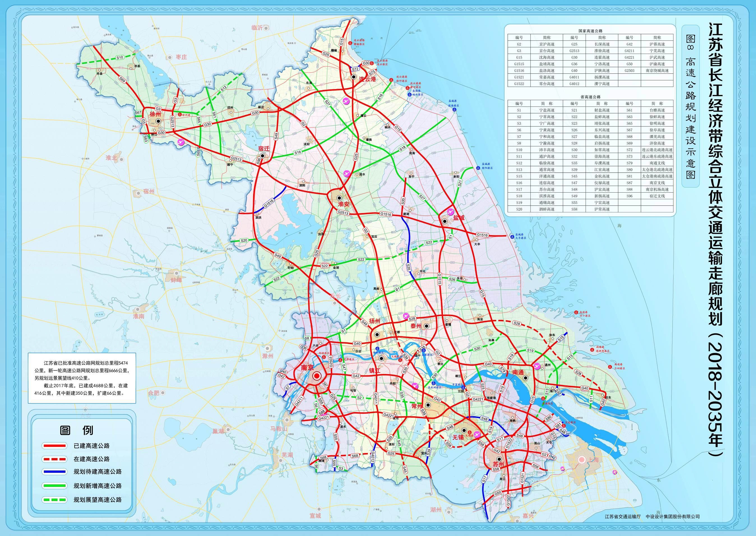Click the S12 road label on the map
Screen dimensions: 756x536
click(223, 88)
